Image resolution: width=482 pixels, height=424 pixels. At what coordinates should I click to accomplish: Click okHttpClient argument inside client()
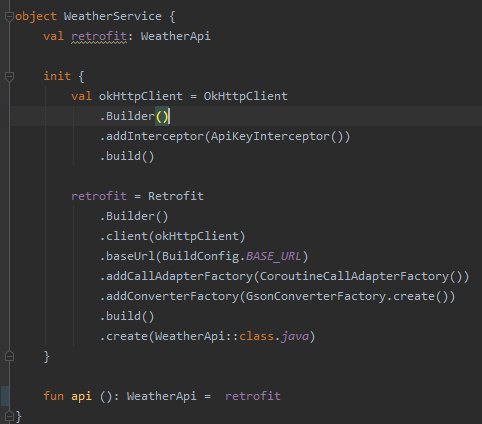pos(197,236)
